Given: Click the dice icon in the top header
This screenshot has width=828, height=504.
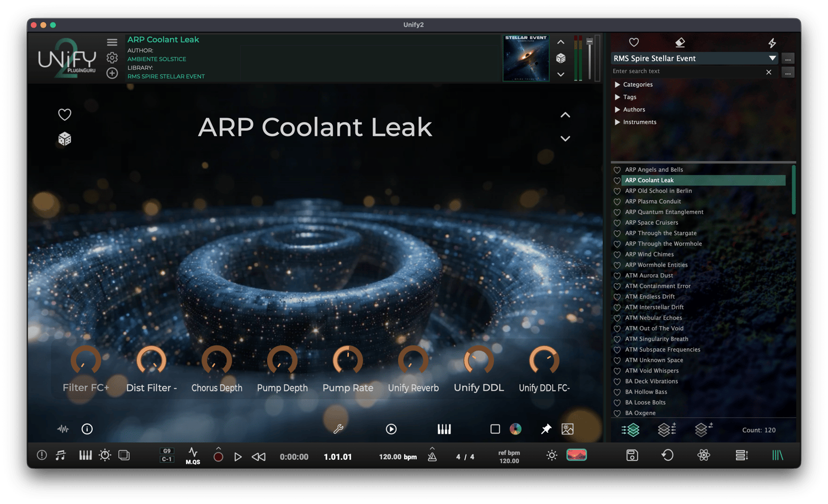Looking at the screenshot, I should pos(561,58).
